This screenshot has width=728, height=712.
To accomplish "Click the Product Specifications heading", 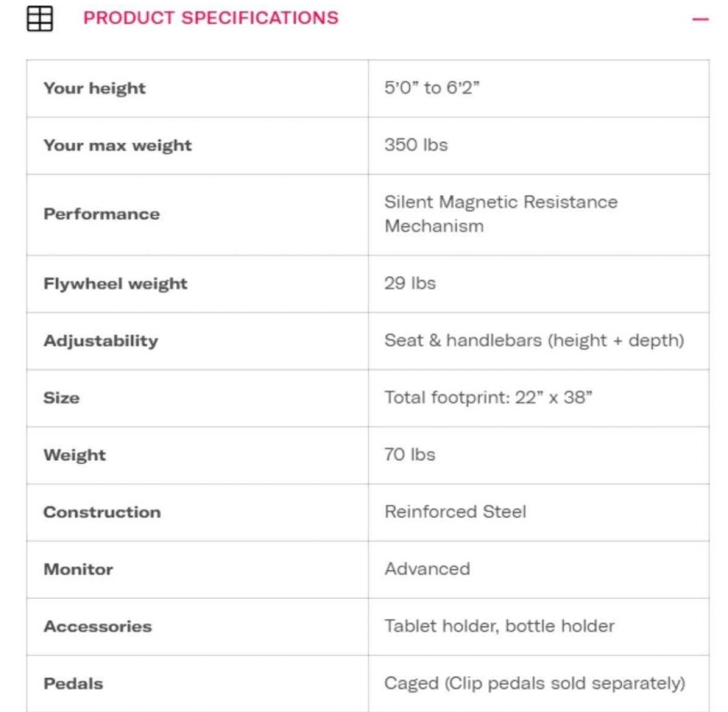I will point(211,18).
